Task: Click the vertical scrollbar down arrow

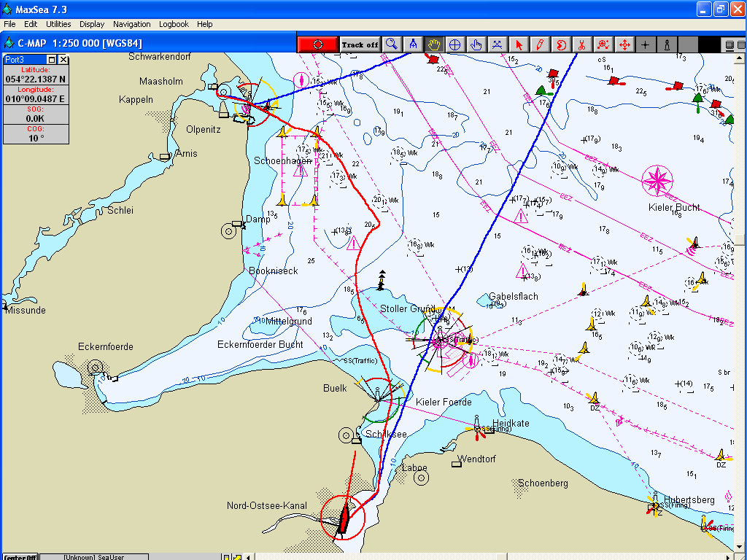Action: (740, 547)
